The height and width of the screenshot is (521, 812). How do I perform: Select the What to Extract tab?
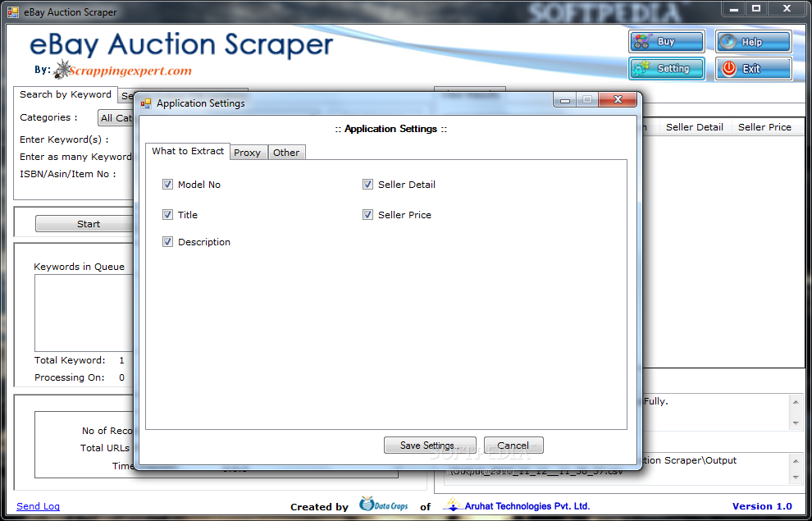point(188,151)
